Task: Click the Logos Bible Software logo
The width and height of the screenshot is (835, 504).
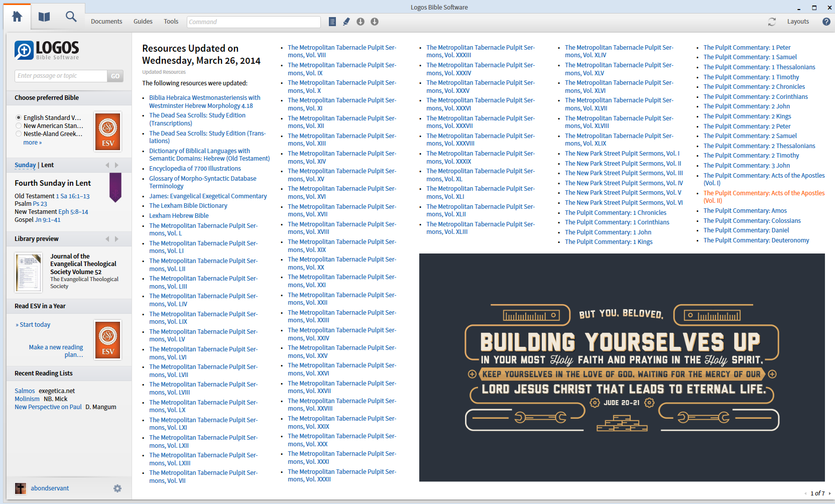Action: point(47,50)
